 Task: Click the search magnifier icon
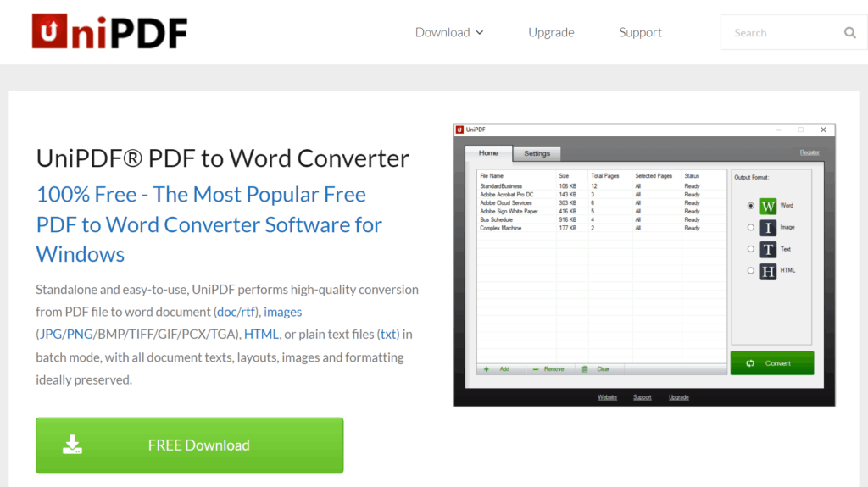849,33
